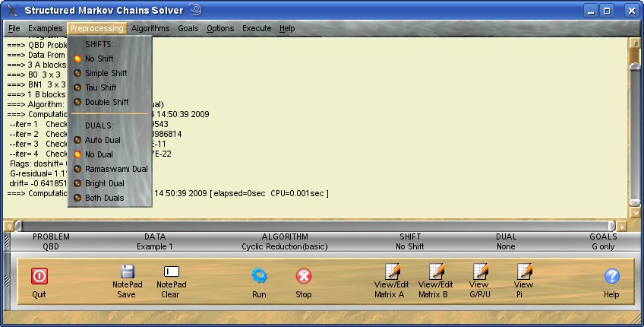Open the Goals menu
The height and width of the screenshot is (327, 644).
pyautogui.click(x=188, y=28)
